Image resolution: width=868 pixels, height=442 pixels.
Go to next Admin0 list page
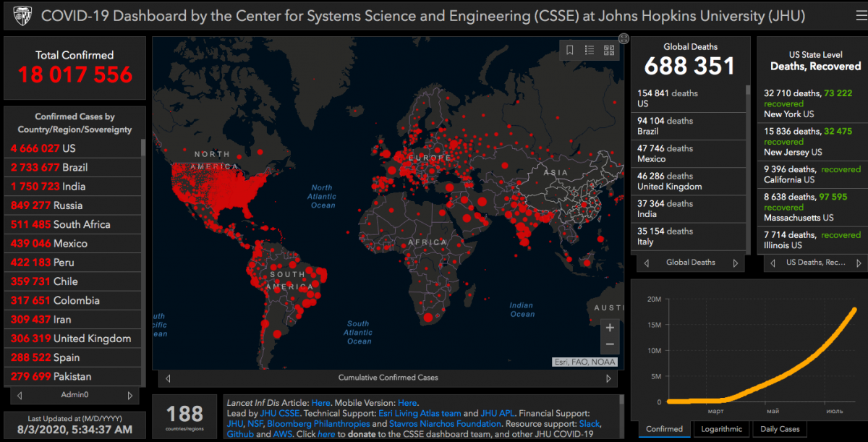[x=130, y=396]
